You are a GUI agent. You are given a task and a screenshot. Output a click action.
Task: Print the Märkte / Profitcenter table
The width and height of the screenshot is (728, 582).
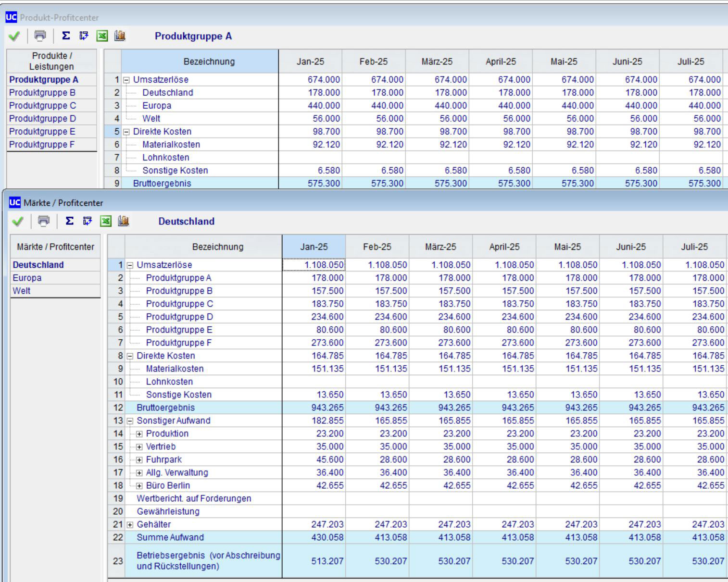[44, 221]
